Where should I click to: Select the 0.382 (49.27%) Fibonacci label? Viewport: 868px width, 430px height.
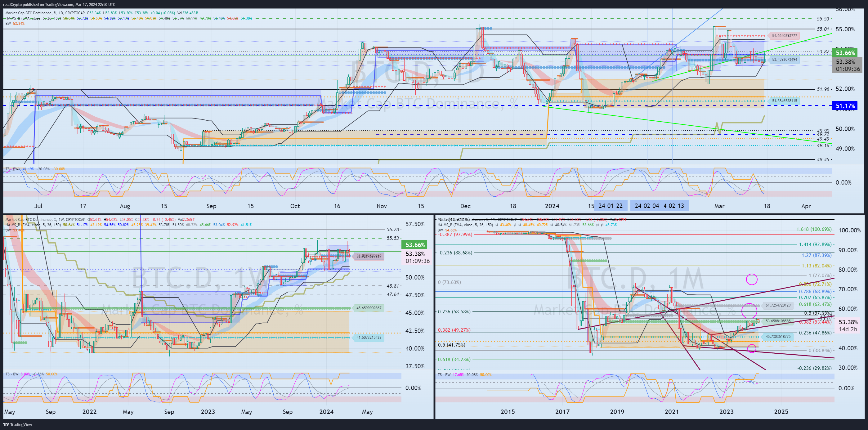coord(454,330)
